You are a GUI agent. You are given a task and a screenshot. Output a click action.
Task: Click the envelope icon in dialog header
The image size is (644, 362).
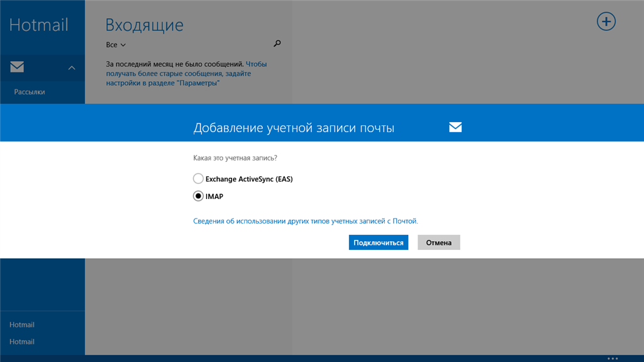[455, 127]
